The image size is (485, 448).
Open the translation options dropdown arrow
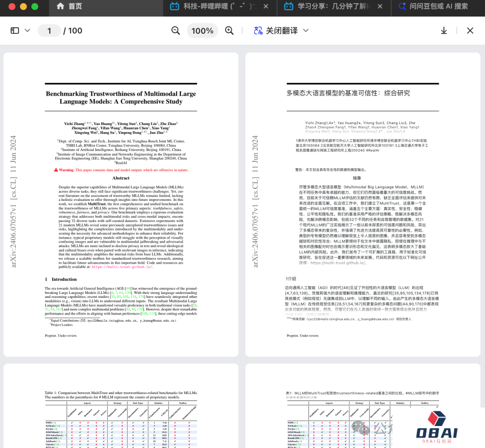click(x=306, y=31)
